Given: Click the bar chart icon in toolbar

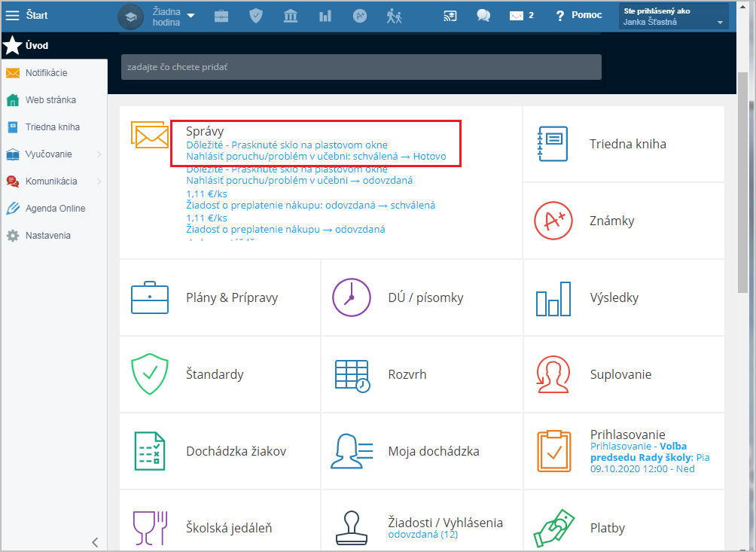Looking at the screenshot, I should click(325, 16).
